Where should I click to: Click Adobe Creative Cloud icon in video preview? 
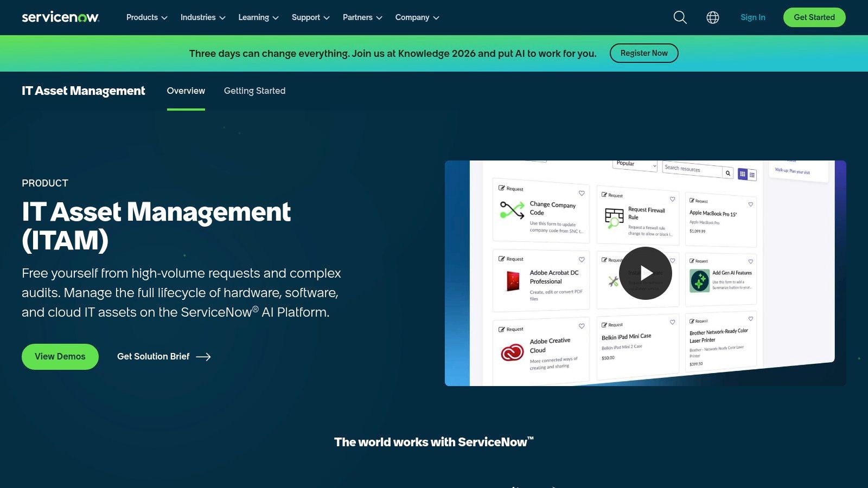(x=512, y=352)
